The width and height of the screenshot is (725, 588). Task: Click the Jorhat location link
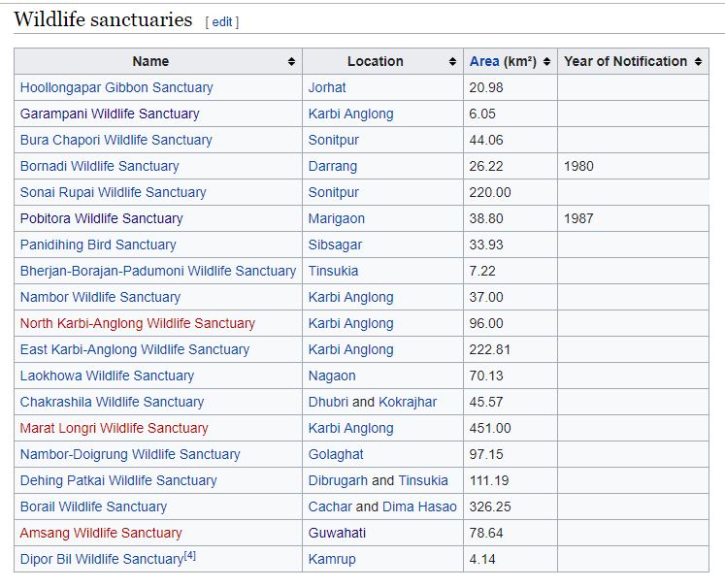pos(327,87)
